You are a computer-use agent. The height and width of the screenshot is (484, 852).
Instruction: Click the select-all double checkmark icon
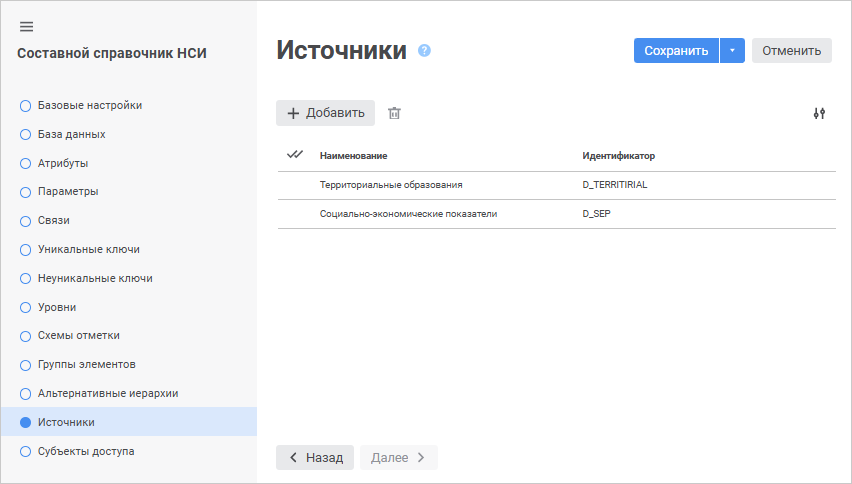pos(294,155)
